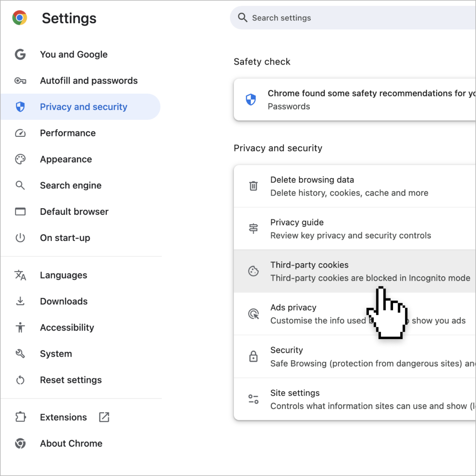Click the download arrow icon for Downloads
Viewport: 476px width, 476px height.
coord(20,301)
